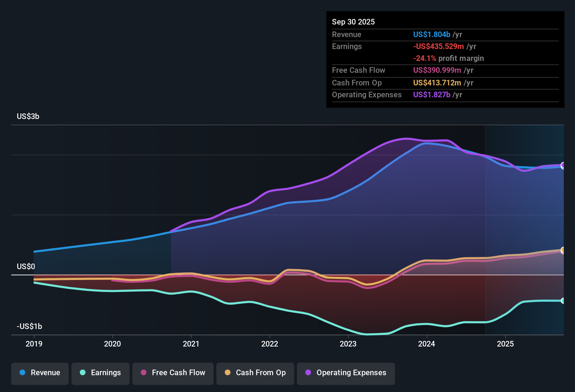Click the Free Cash Flow legend button

click(x=173, y=373)
